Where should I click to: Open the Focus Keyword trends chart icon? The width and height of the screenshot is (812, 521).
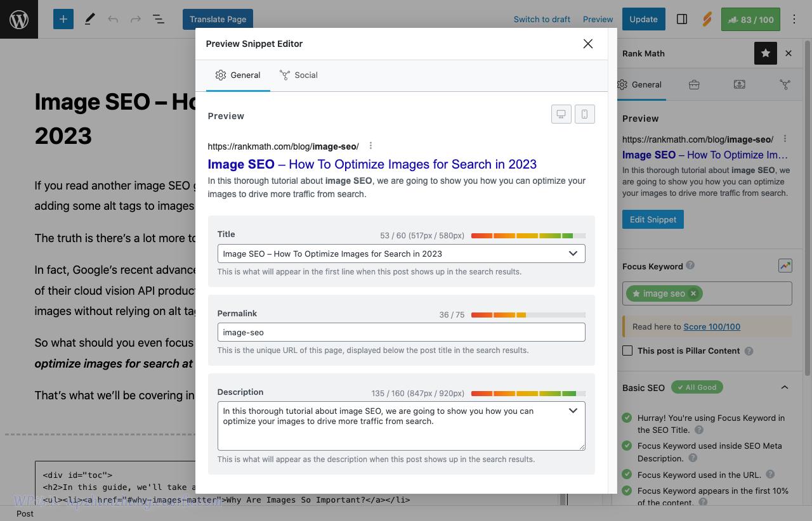(785, 266)
